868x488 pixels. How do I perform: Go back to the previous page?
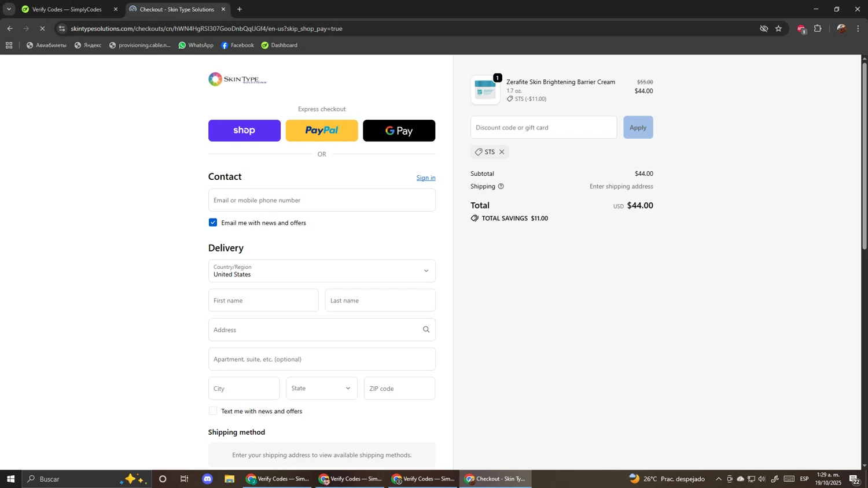pyautogui.click(x=10, y=28)
